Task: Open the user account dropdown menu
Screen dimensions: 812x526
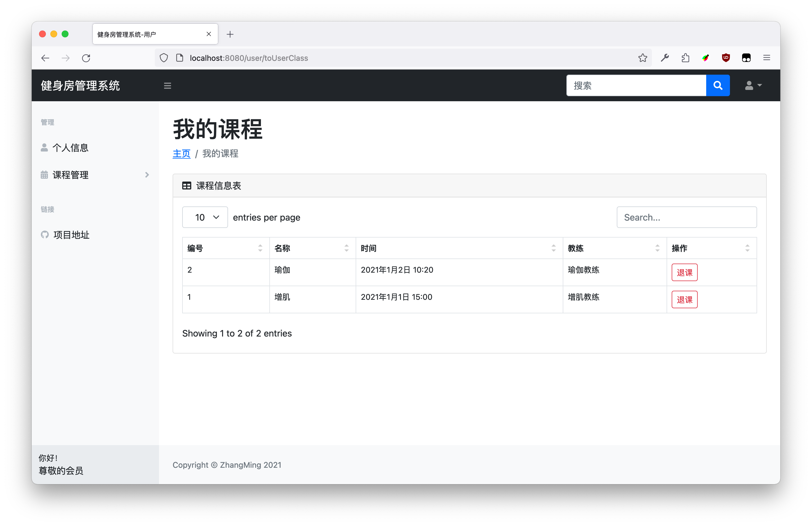Action: (x=753, y=85)
